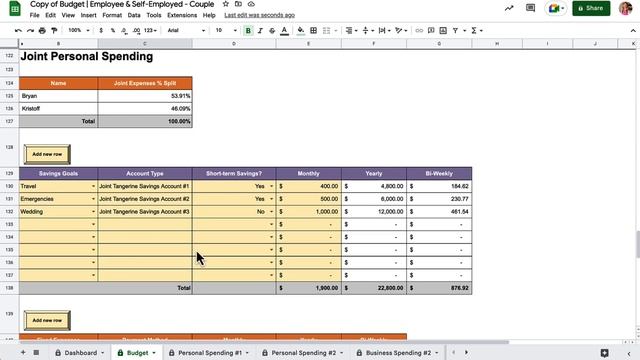Open the account profile avatar

point(625,8)
